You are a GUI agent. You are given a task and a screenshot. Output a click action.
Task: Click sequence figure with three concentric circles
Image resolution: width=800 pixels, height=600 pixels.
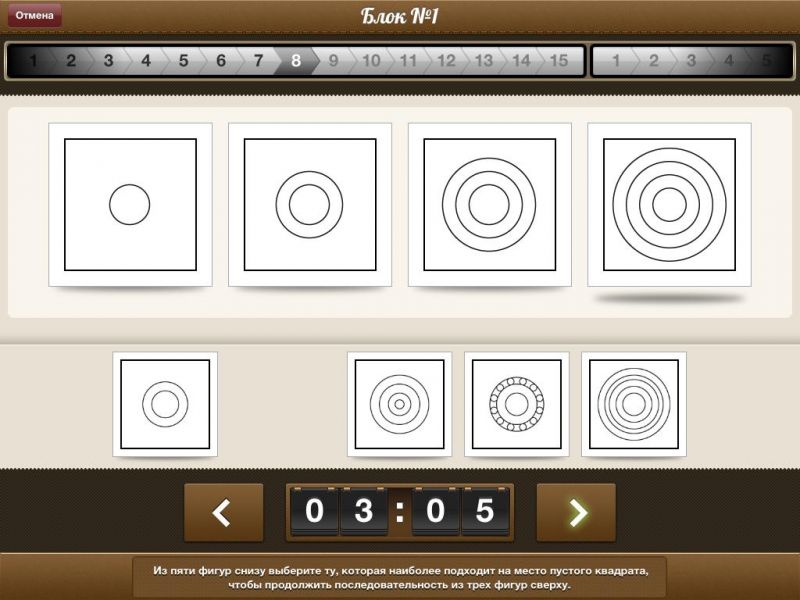click(489, 205)
